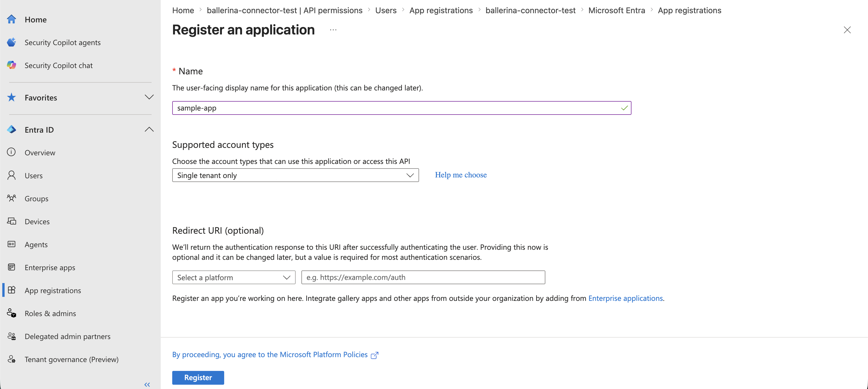Click the Roles & admins icon

point(11,313)
